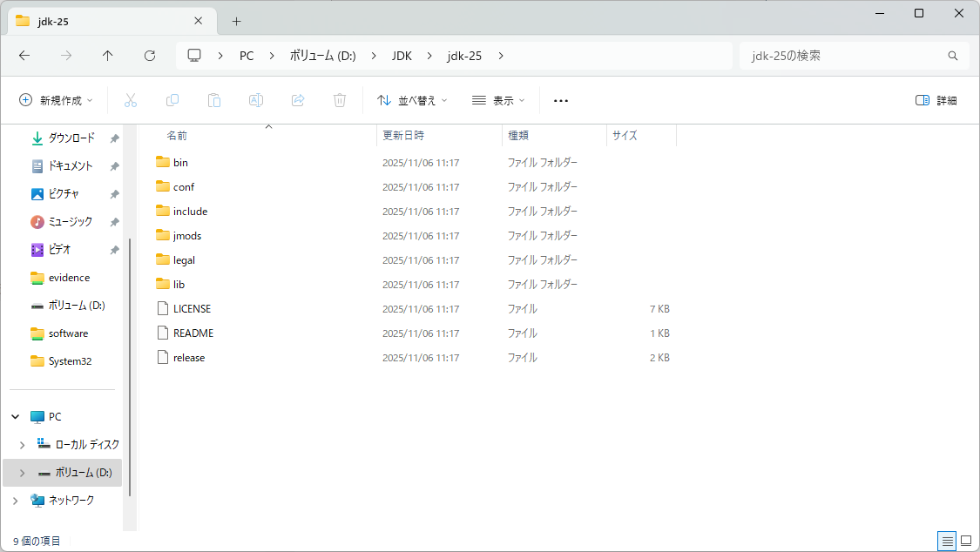Sort by 種類 column header
Viewport: 980px width, 552px height.
(518, 136)
